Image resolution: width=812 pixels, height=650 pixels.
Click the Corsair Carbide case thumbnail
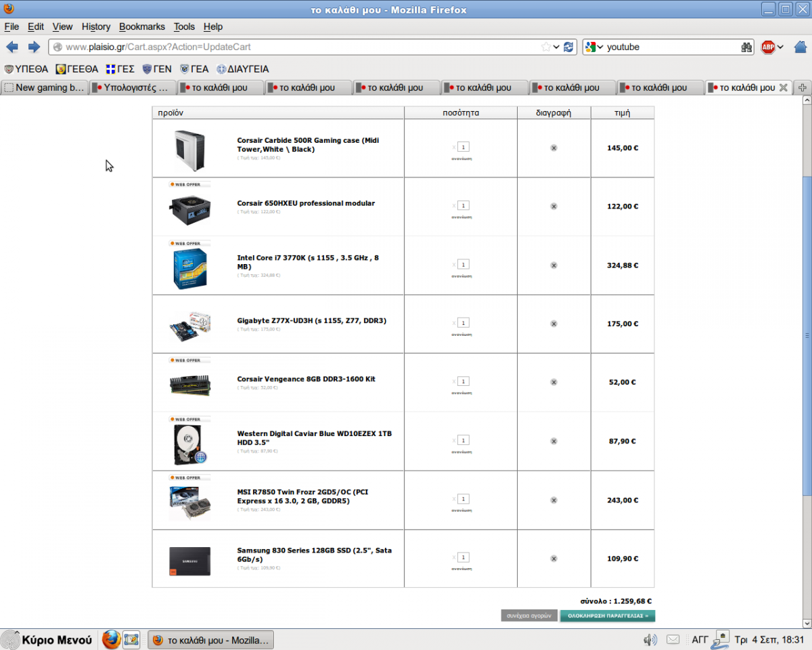[x=189, y=150]
